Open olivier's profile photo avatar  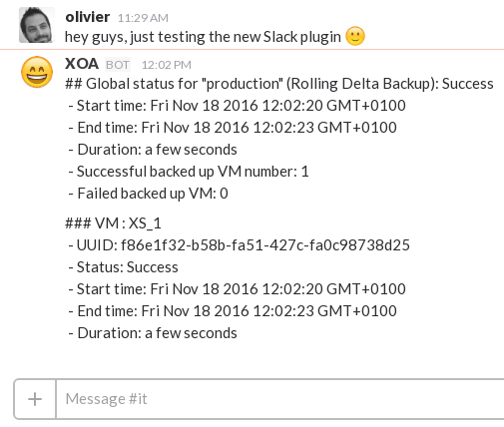pyautogui.click(x=37, y=25)
